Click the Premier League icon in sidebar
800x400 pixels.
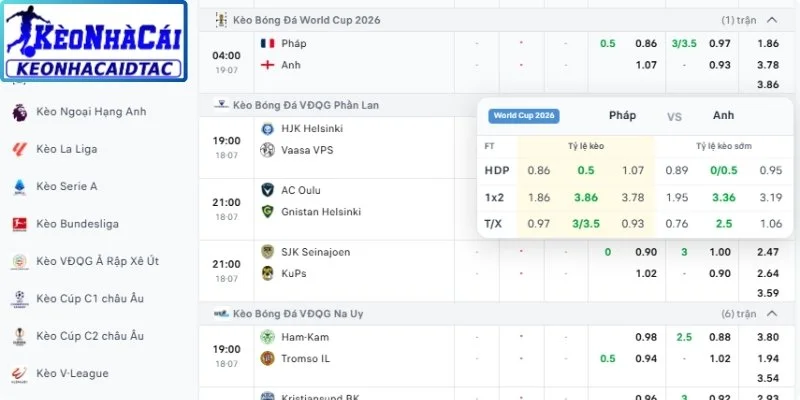pos(19,112)
